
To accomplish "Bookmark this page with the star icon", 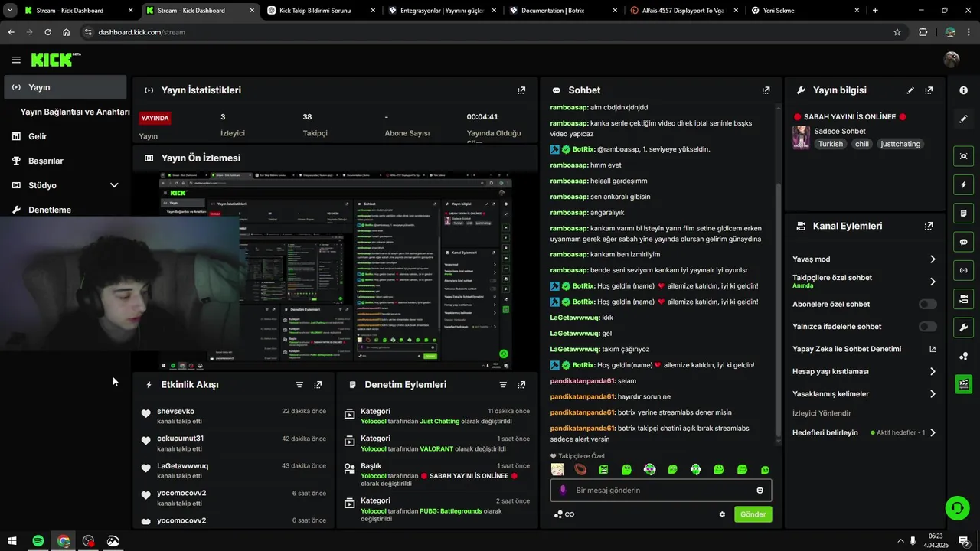I will [x=897, y=32].
